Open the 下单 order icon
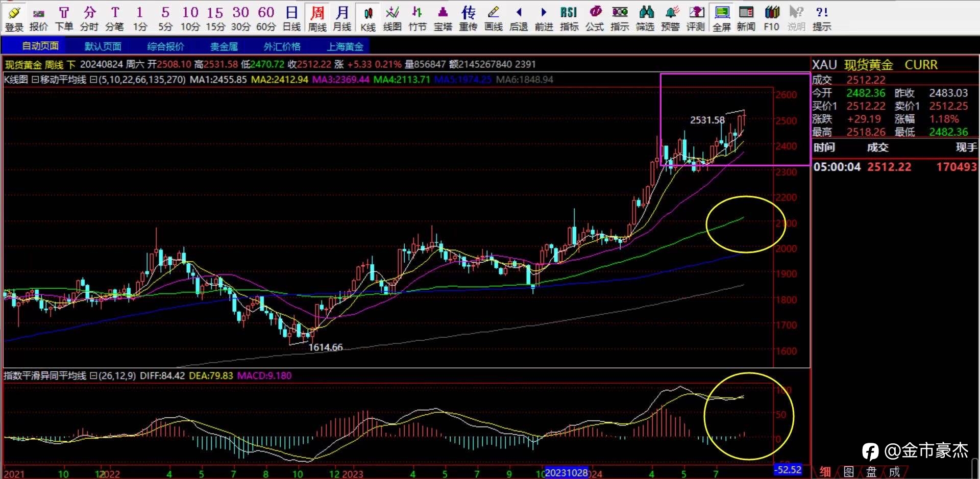 pyautogui.click(x=64, y=18)
